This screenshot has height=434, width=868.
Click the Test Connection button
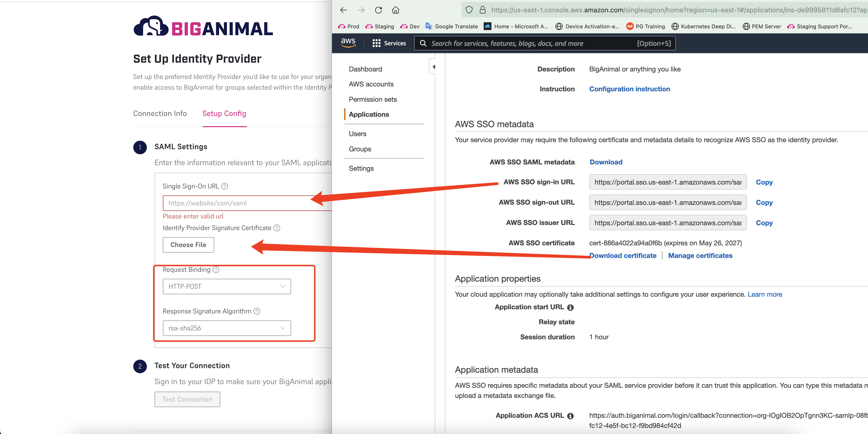(187, 399)
